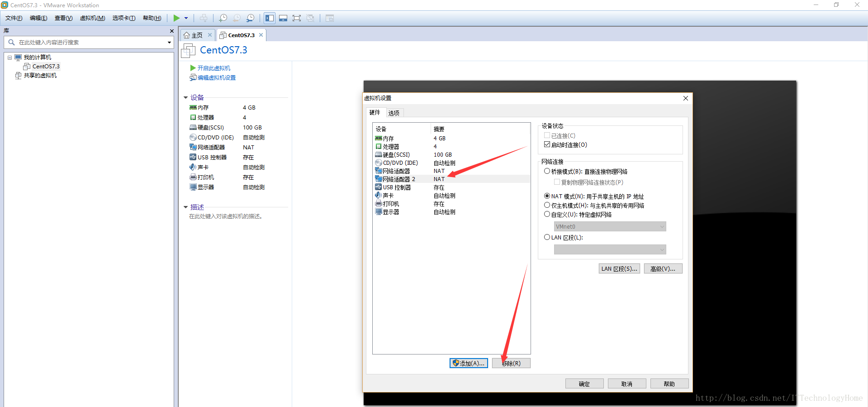Toggle 复制物理网络连接状态(P) checkbox

[x=557, y=182]
